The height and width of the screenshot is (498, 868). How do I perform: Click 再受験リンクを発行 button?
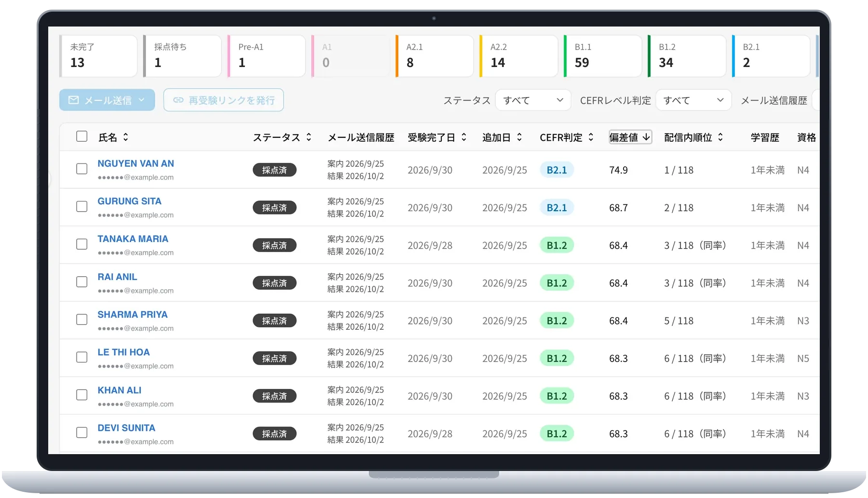[224, 100]
